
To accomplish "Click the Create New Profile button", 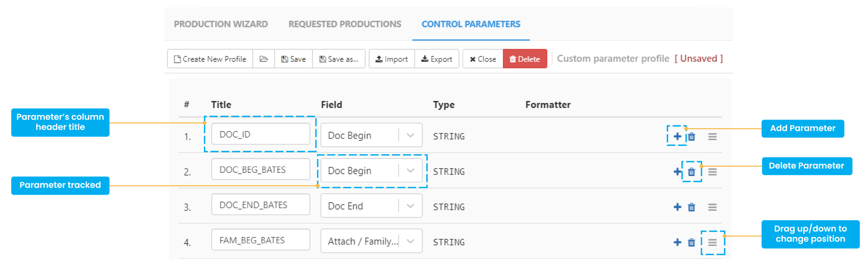I will click(x=210, y=59).
